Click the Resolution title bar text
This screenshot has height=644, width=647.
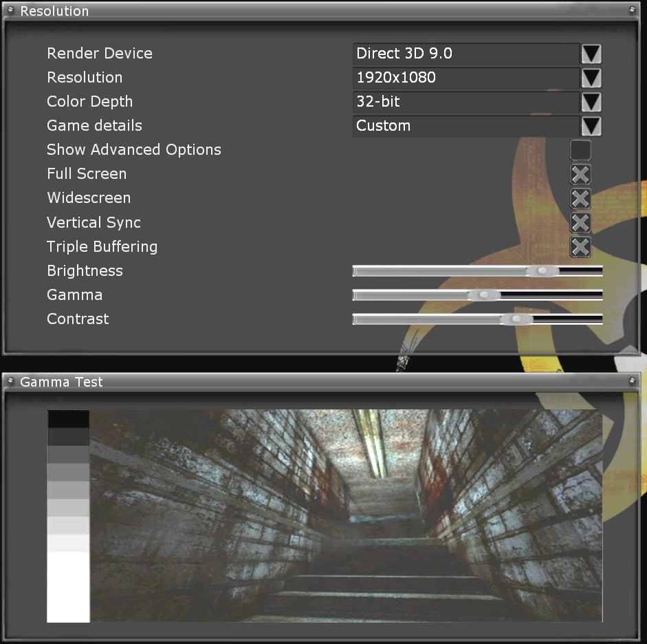click(x=54, y=11)
